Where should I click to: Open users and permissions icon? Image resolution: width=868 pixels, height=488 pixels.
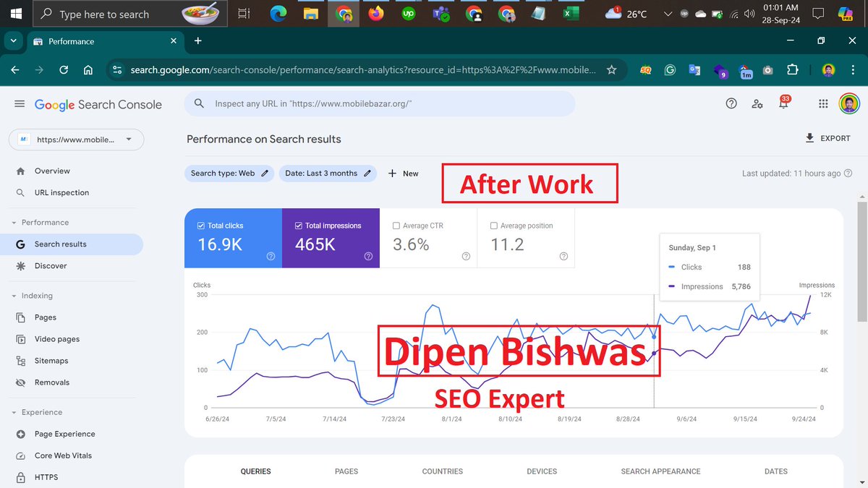[x=757, y=103]
